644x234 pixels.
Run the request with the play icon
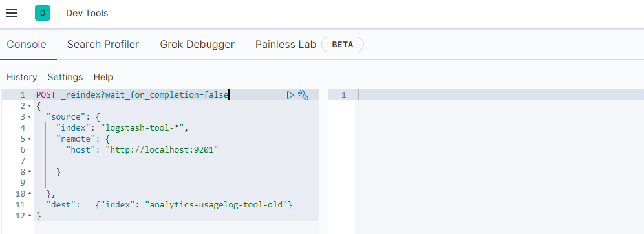pos(290,95)
